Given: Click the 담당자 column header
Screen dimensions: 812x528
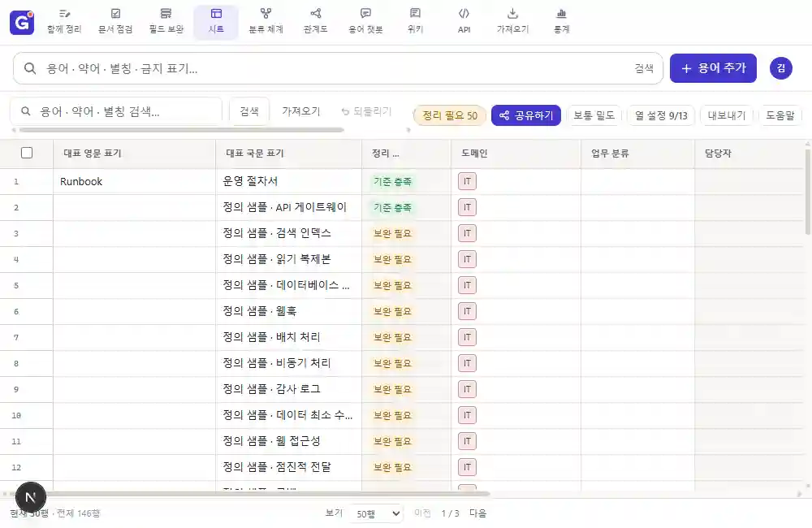Looking at the screenshot, I should click(749, 154).
